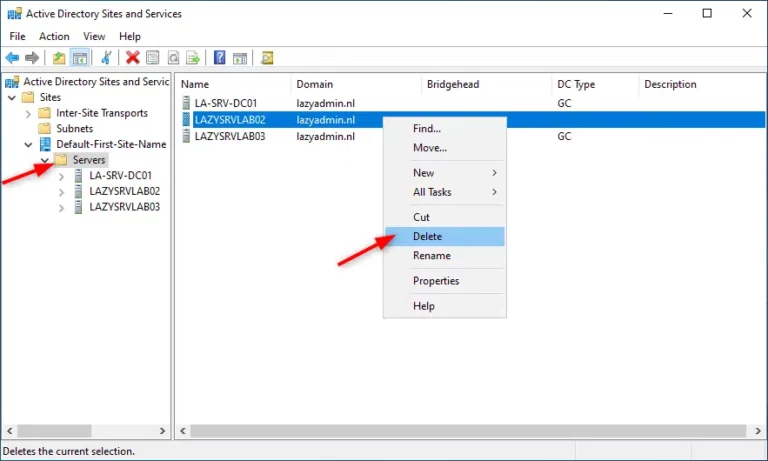
Task: Click the Forward arrow toolbar icon
Action: point(32,58)
